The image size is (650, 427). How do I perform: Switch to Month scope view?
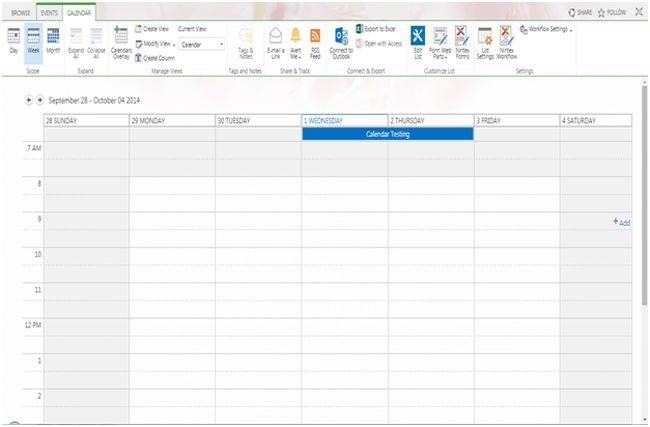click(x=53, y=41)
